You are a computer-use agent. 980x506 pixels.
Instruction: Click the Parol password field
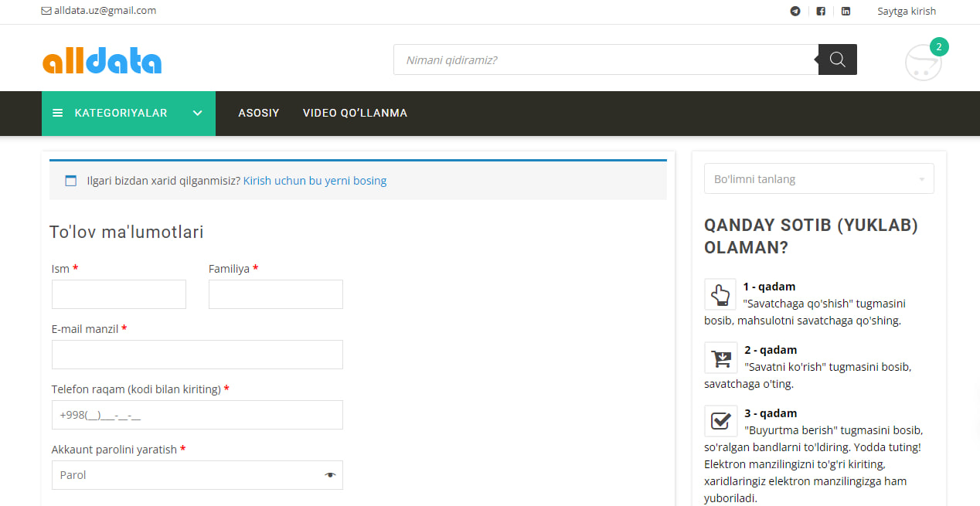(197, 475)
